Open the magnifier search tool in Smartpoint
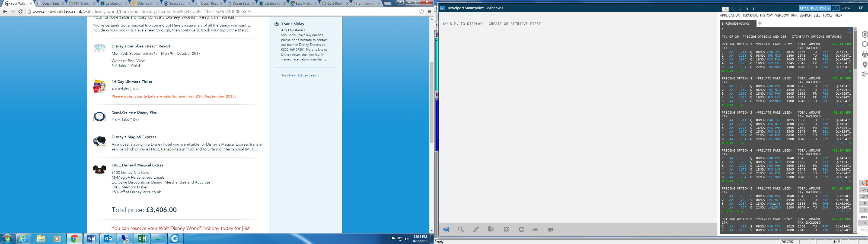 (x=461, y=230)
